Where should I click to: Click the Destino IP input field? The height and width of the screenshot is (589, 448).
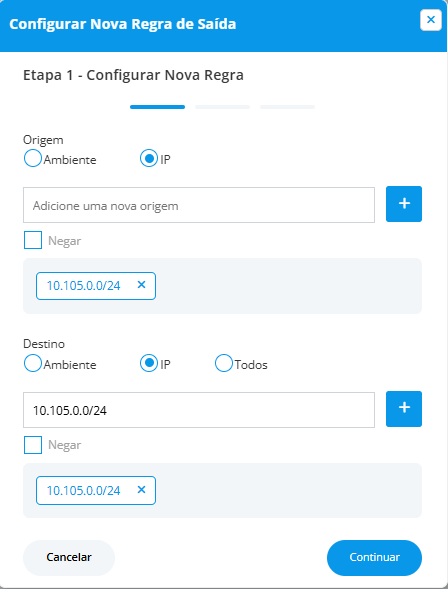pyautogui.click(x=199, y=410)
